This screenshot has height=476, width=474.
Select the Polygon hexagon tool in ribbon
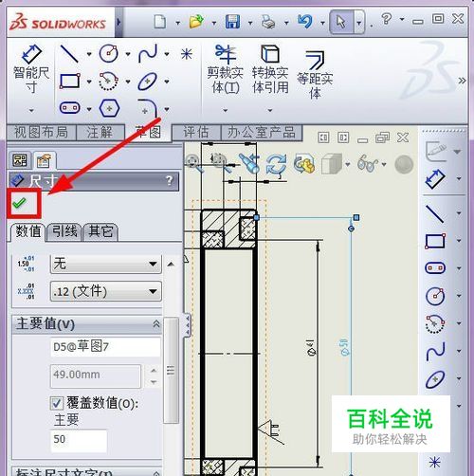tap(109, 108)
